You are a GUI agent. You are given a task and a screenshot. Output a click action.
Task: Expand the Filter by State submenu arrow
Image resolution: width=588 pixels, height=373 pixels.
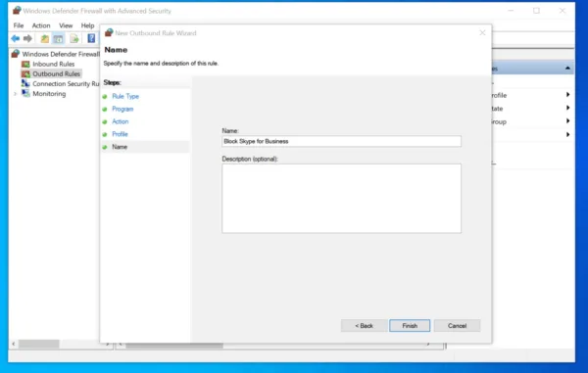[x=567, y=108]
